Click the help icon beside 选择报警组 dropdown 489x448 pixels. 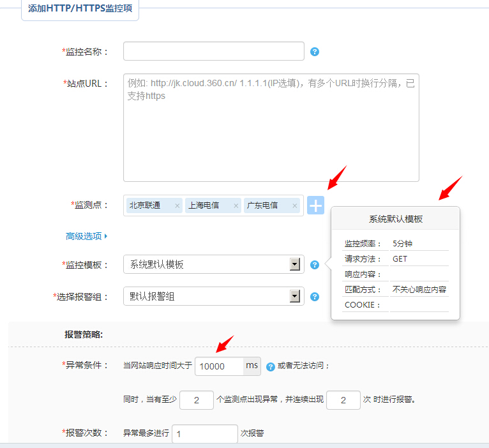pyautogui.click(x=315, y=296)
